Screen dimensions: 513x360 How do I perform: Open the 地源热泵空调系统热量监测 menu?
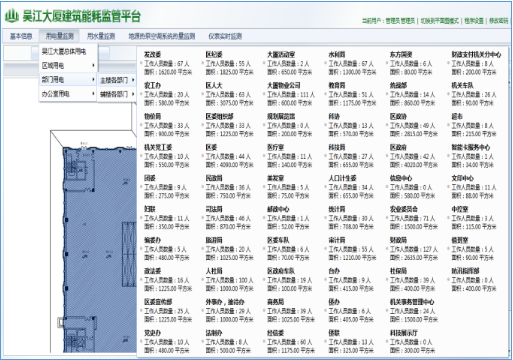click(162, 36)
